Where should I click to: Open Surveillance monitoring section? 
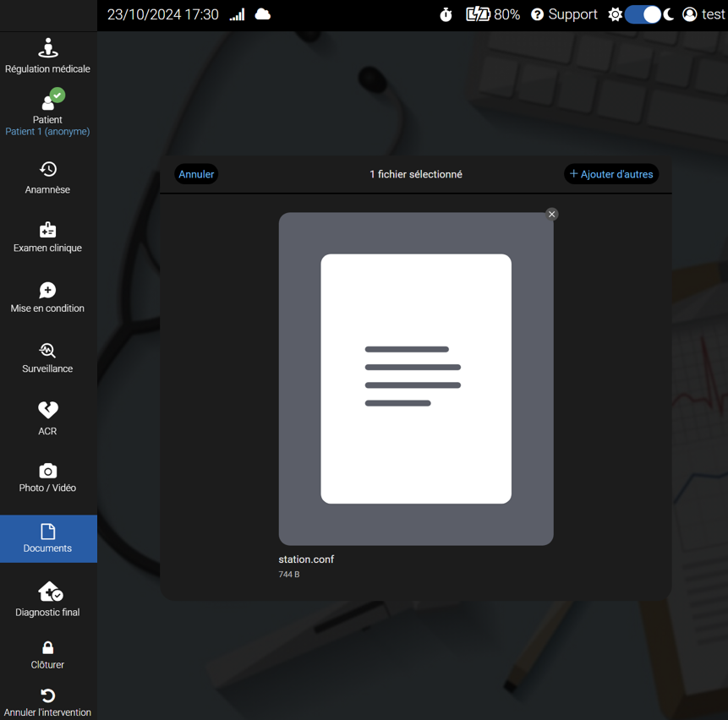coord(48,358)
